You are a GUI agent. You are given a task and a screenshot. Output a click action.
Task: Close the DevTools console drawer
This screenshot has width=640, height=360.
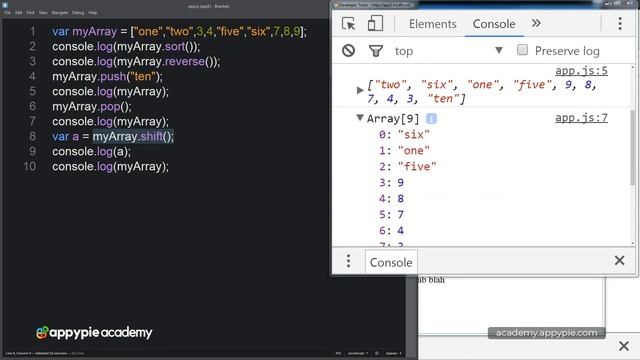[x=619, y=260]
